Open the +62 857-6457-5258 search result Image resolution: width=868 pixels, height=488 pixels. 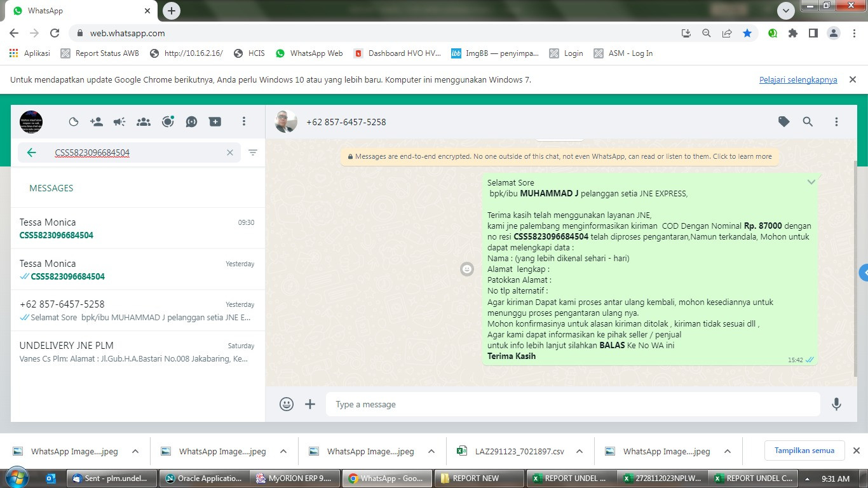tap(137, 310)
